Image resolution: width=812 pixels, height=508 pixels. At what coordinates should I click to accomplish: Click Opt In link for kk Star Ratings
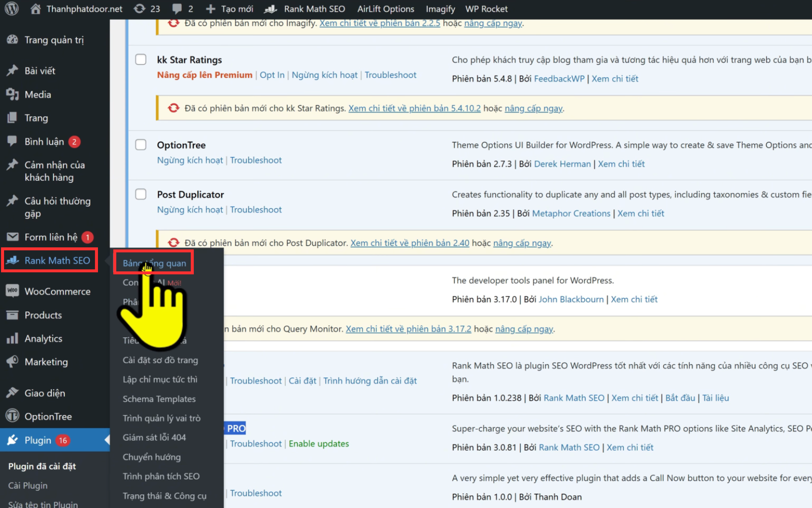pos(272,75)
